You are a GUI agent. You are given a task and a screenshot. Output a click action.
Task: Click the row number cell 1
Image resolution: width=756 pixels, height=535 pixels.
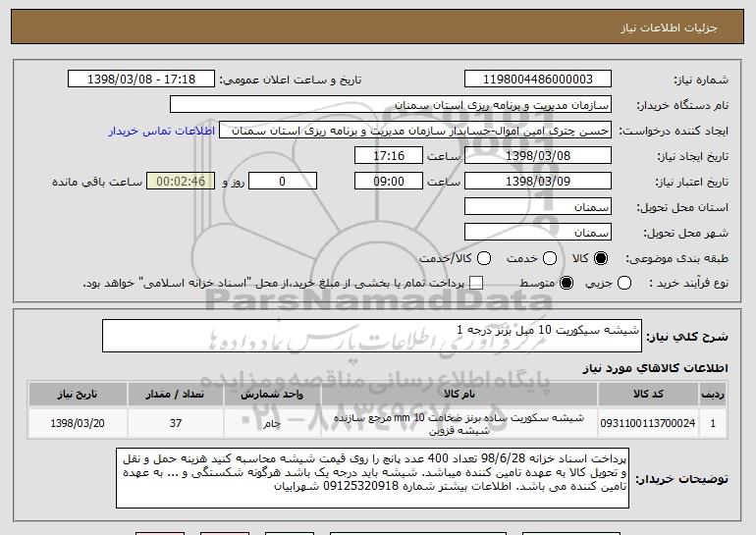[x=713, y=423]
